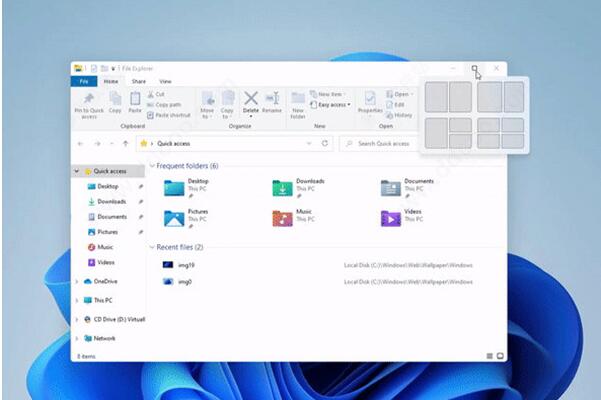Screen dimensions: 601x400
Task: Click the Rename ribbon icon
Action: point(272,98)
